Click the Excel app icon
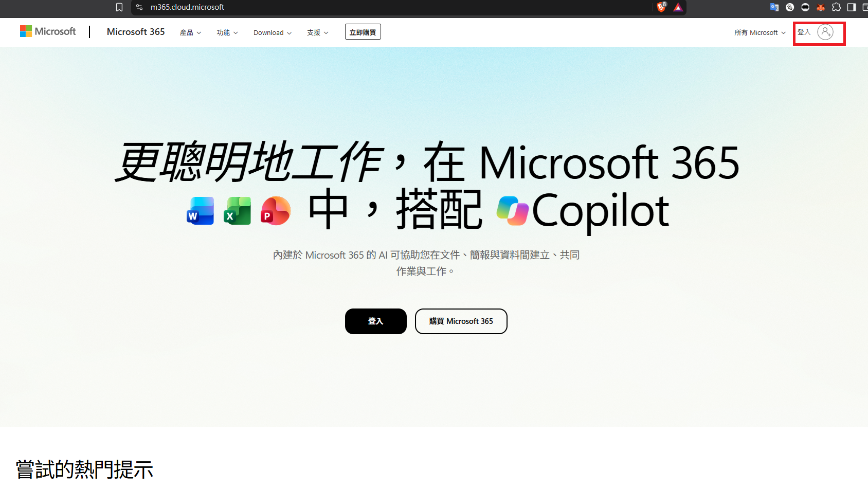Viewport: 868px width, 490px height. 237,211
